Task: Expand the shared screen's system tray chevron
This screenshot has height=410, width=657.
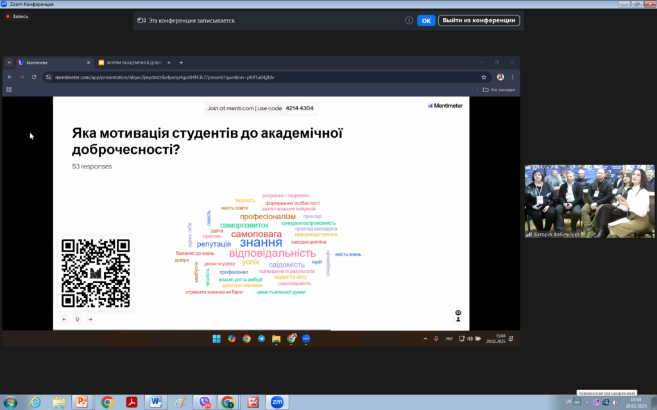Action: [x=425, y=339]
